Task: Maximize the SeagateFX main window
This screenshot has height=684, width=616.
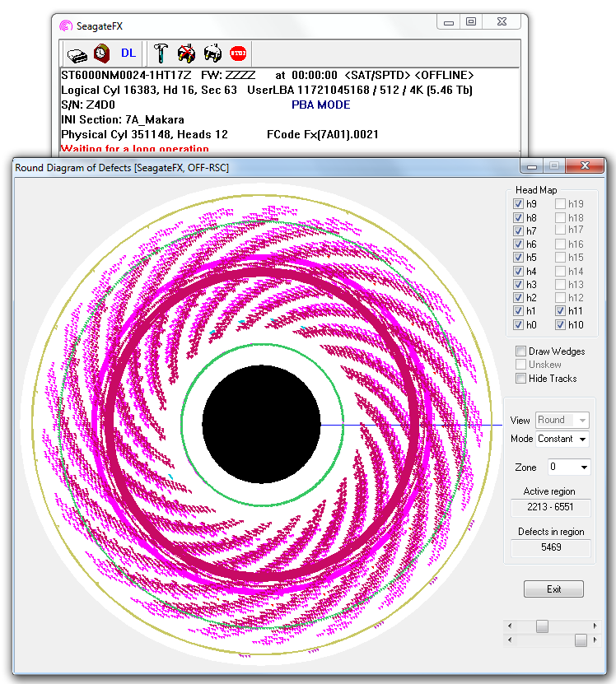Action: [x=471, y=21]
